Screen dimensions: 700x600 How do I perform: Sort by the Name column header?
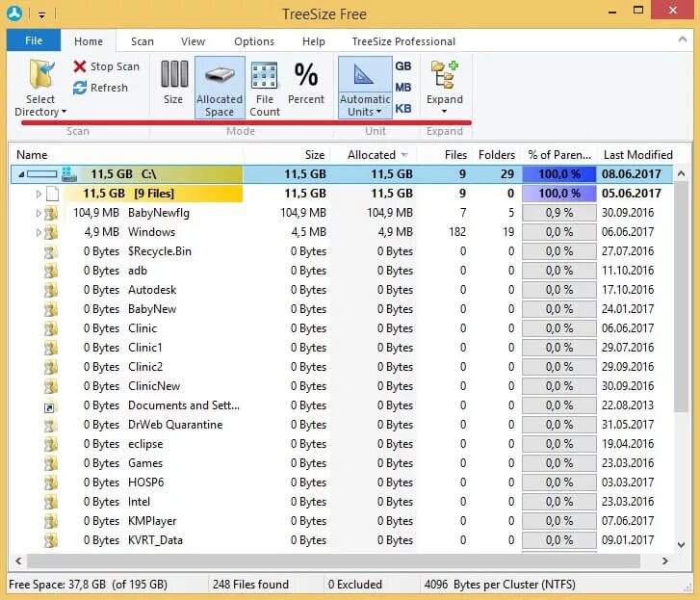click(127, 155)
